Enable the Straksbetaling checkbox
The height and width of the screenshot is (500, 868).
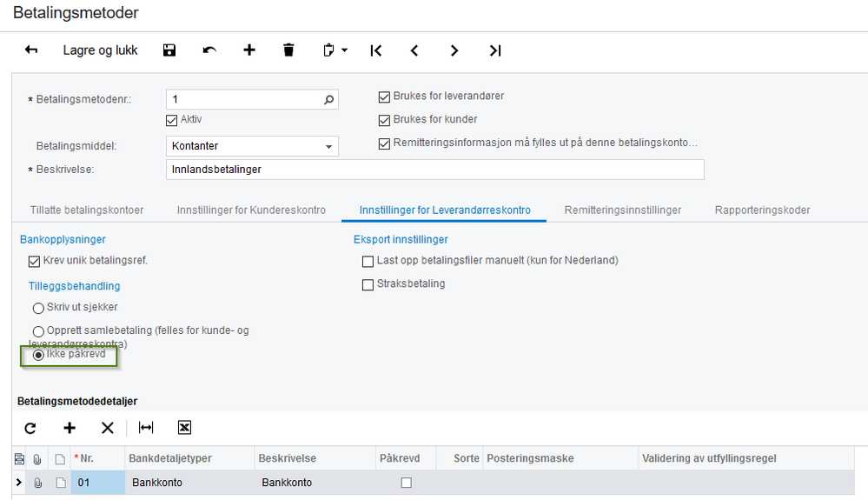[368, 284]
